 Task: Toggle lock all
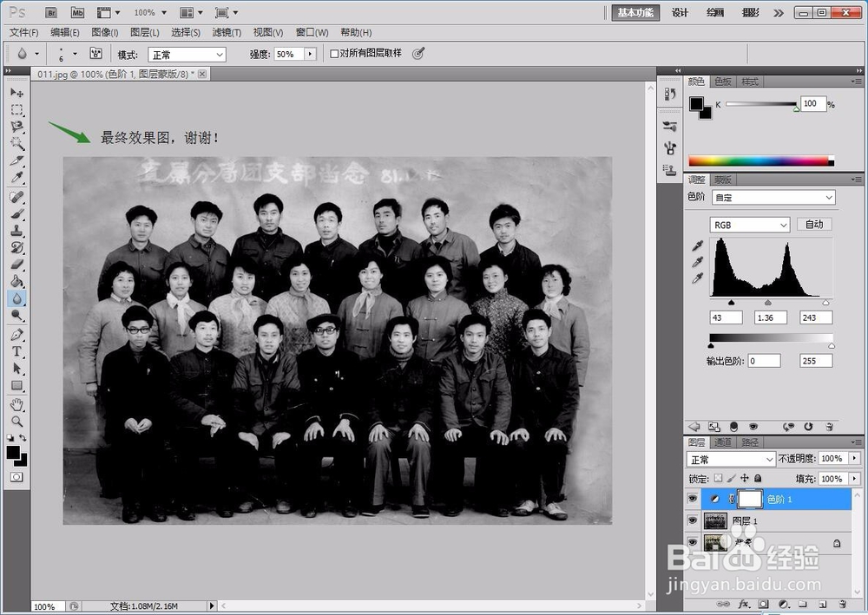point(758,479)
